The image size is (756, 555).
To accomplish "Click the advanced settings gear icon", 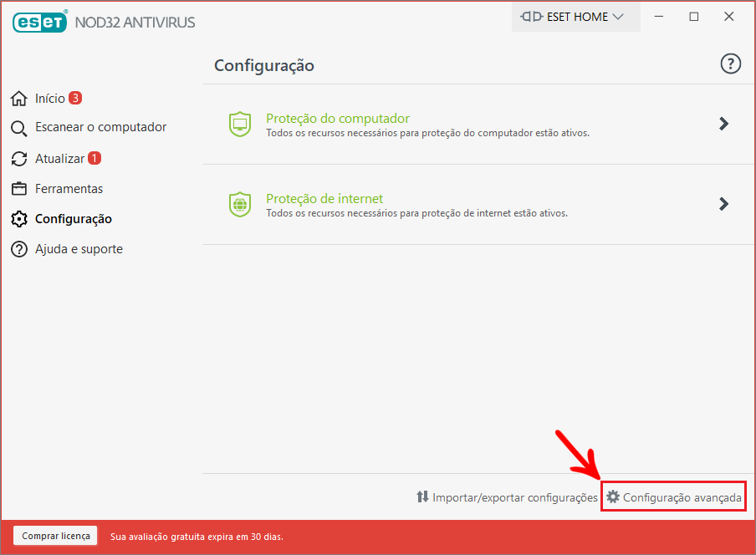I will tap(613, 496).
